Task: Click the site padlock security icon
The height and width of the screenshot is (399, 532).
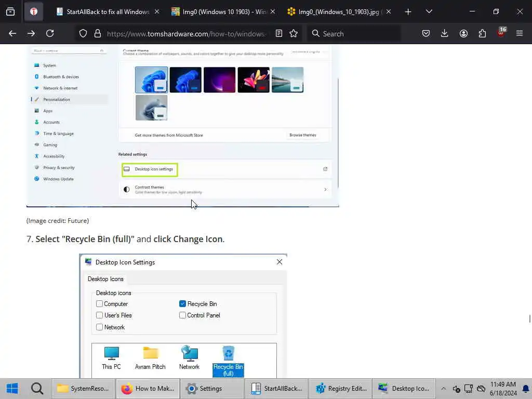Action: (98, 33)
